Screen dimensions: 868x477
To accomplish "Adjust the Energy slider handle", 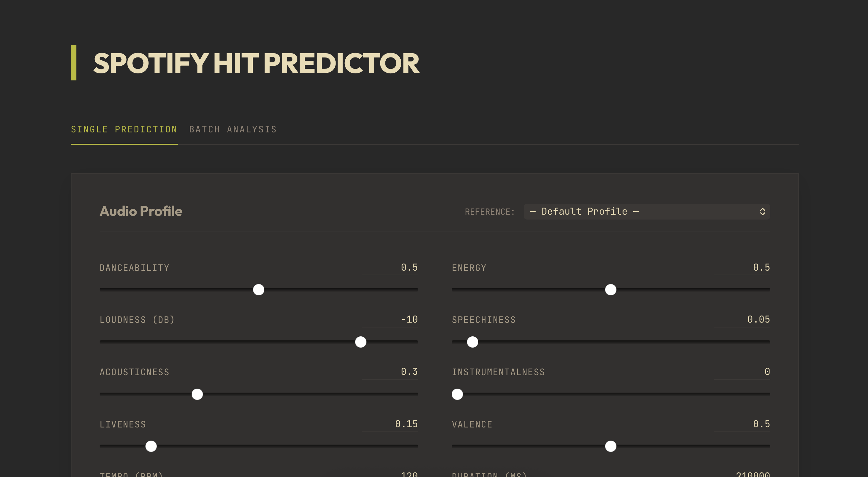I will pyautogui.click(x=610, y=289).
